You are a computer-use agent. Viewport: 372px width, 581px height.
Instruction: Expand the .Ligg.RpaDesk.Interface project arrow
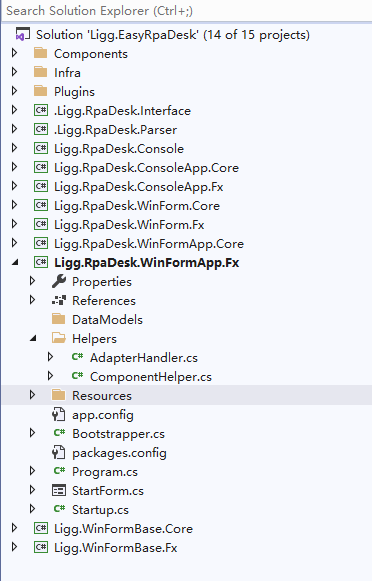click(14, 110)
